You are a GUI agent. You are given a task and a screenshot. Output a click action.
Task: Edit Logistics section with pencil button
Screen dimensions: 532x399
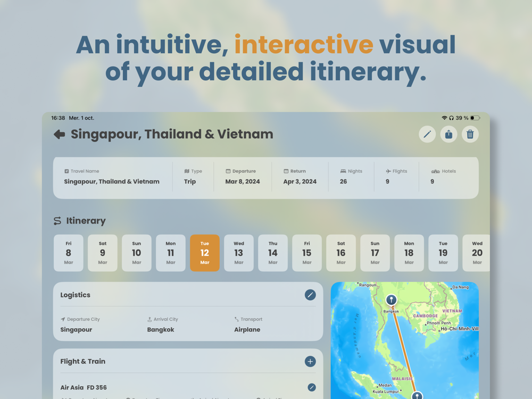pyautogui.click(x=310, y=295)
